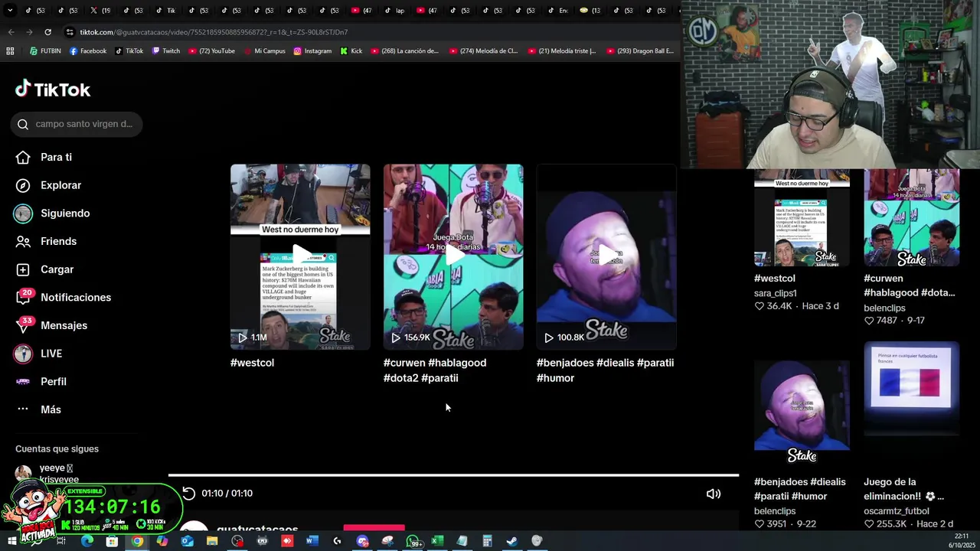980x551 pixels.
Task: Mute the video with the speaker icon
Action: pyautogui.click(x=713, y=494)
